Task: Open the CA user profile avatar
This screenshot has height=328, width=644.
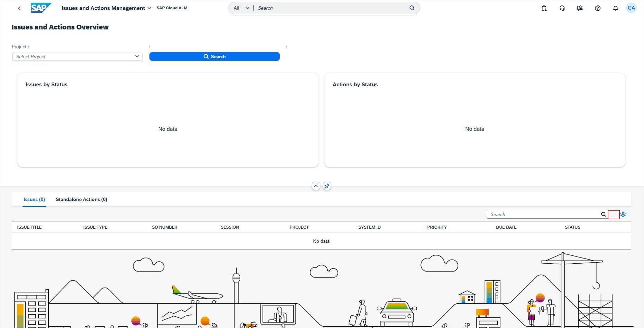Action: [x=631, y=8]
